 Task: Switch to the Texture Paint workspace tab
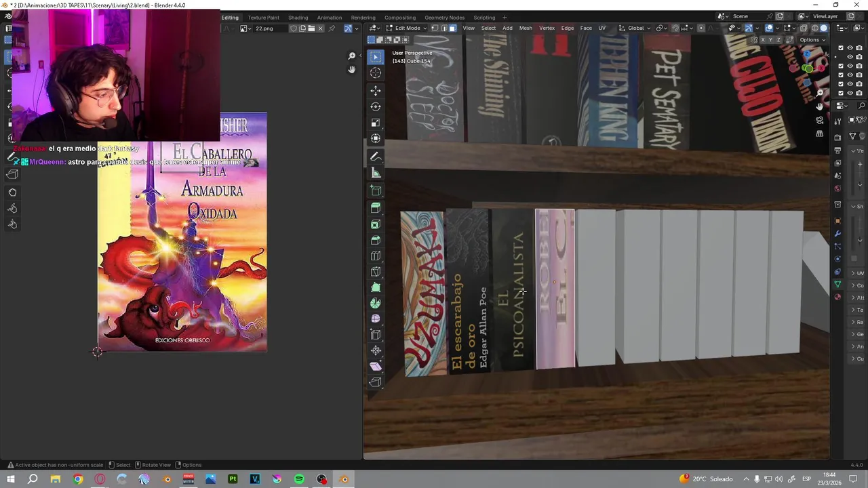coord(263,17)
